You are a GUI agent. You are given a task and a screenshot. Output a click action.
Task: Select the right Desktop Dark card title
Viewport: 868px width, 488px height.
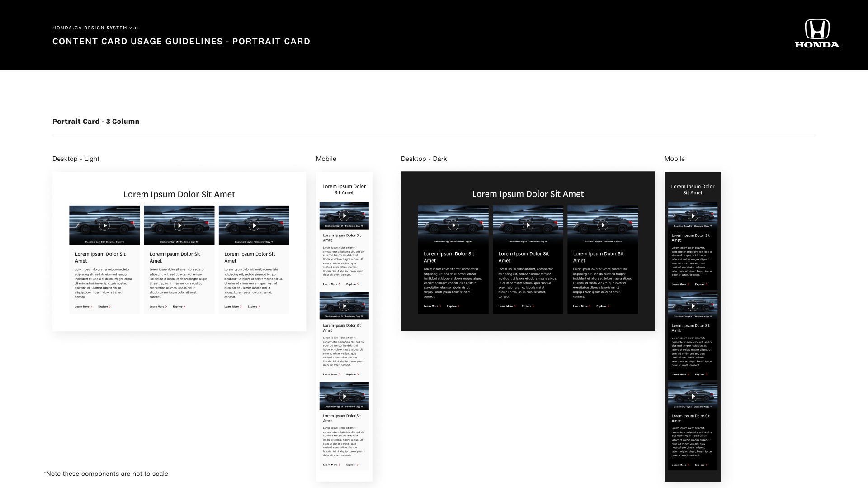pyautogui.click(x=598, y=257)
